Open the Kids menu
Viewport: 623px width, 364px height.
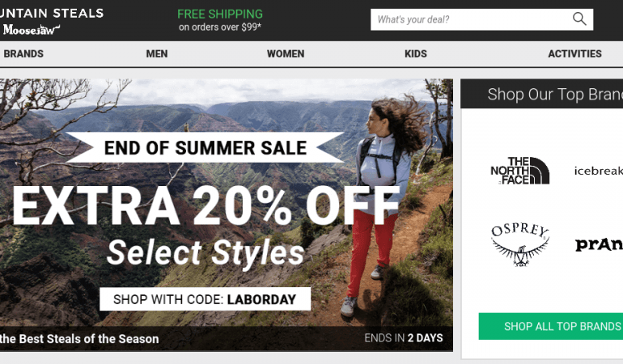click(x=416, y=53)
